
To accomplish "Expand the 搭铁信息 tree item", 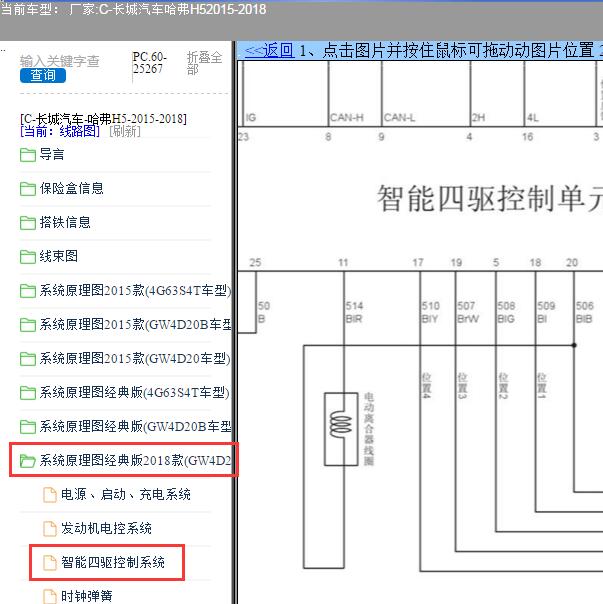I will 65,222.
